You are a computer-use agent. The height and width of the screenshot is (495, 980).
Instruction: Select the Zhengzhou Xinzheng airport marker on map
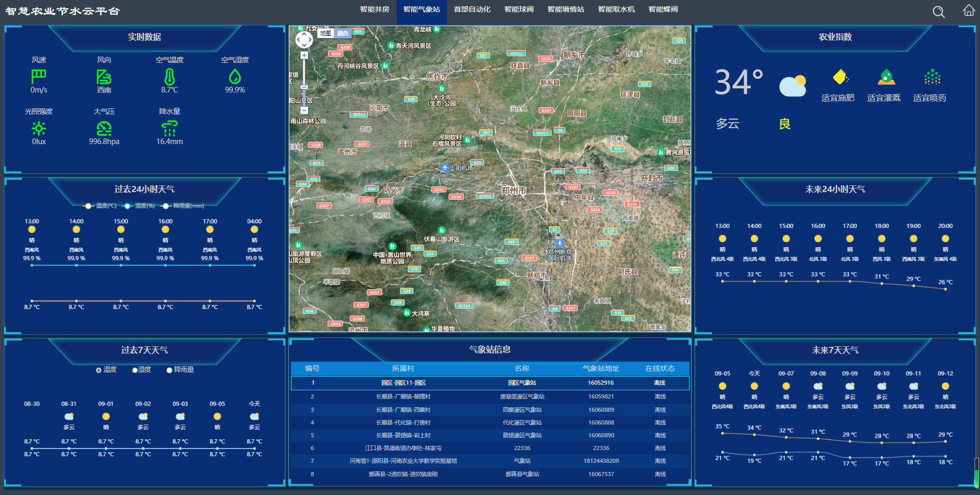click(x=559, y=243)
